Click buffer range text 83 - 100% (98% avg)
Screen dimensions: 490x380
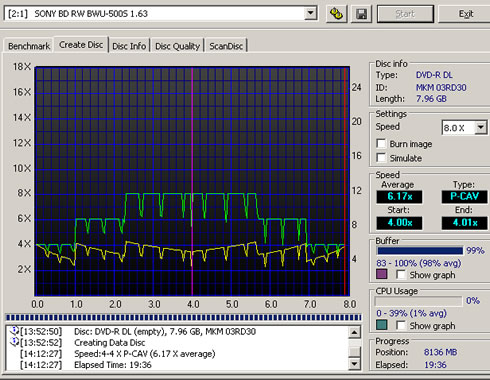419,263
